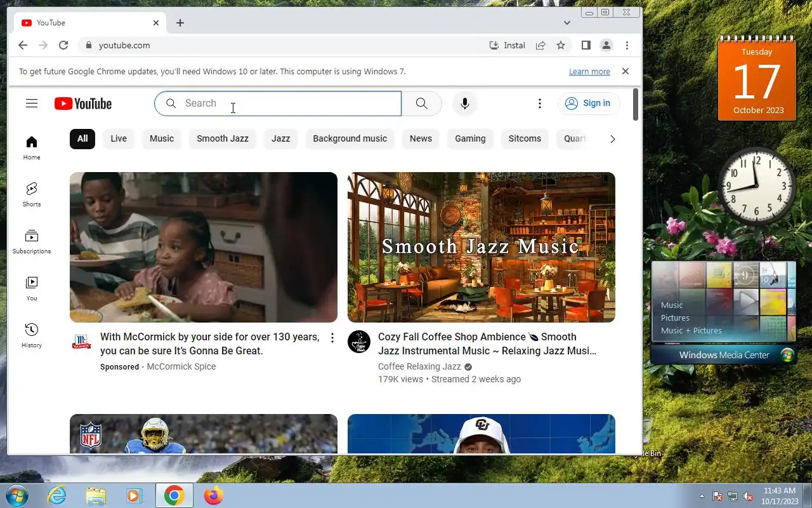
Task: Open Chrome profile avatar menu
Action: tap(606, 45)
